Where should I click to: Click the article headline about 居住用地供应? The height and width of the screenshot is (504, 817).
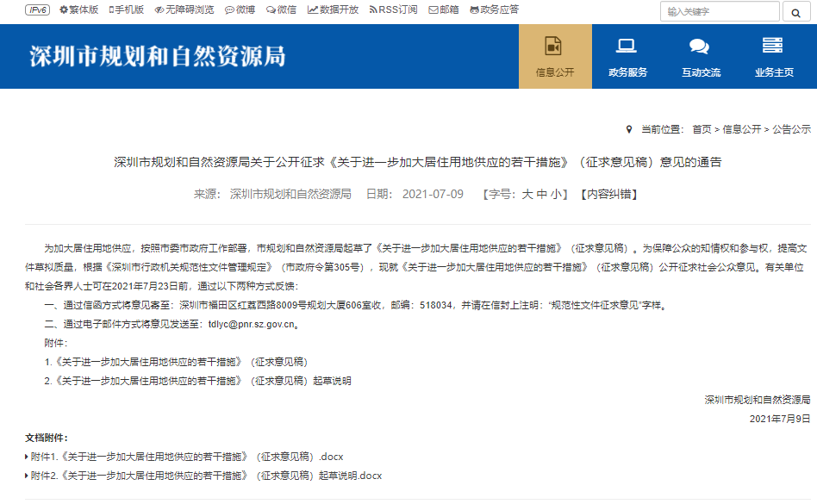[x=418, y=162]
